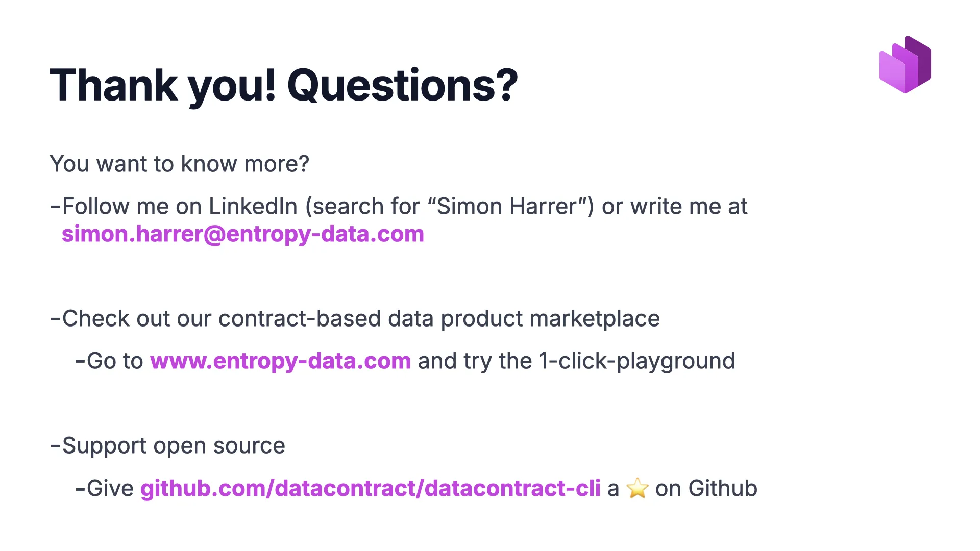Click the phrase "and try the"
Viewport: 980px width, 551px height.
(x=475, y=361)
